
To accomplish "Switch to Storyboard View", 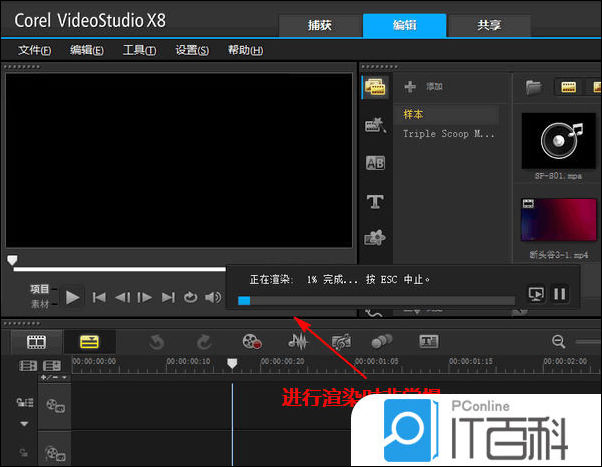I will click(36, 341).
